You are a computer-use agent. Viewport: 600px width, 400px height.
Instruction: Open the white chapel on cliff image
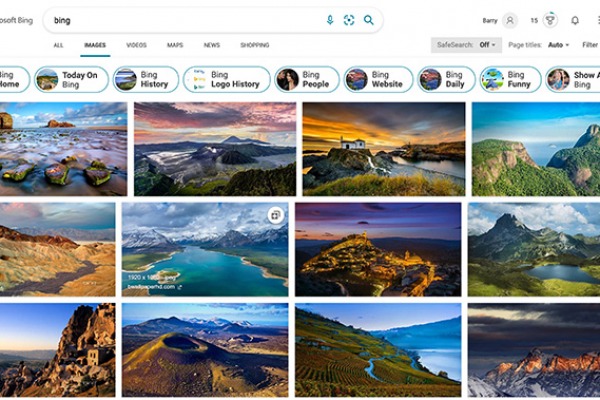(x=384, y=149)
